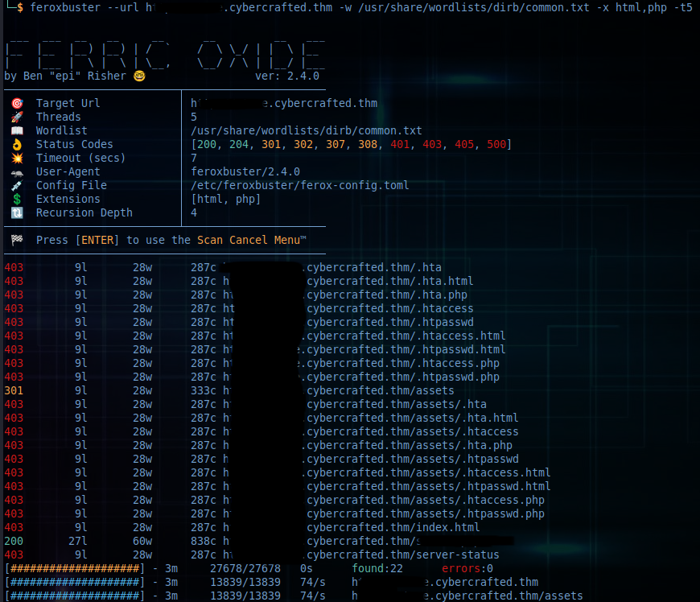Viewport: 700px width, 602px height.
Task: Click the 27678/27678 request count
Action: pos(245,568)
